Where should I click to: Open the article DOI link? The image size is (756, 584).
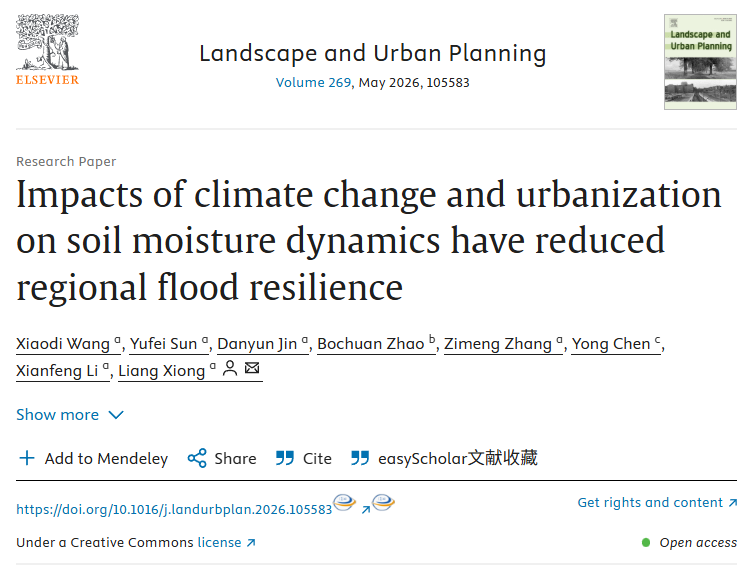click(x=174, y=509)
